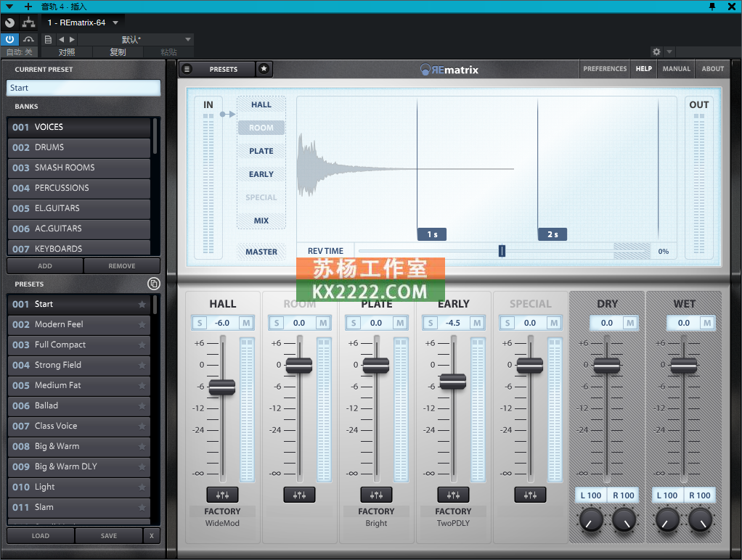
Task: Open the preset file page icon
Action: 48,39
